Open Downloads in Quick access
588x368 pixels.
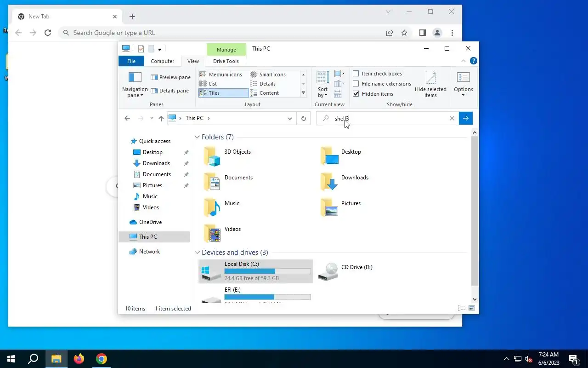(x=156, y=163)
